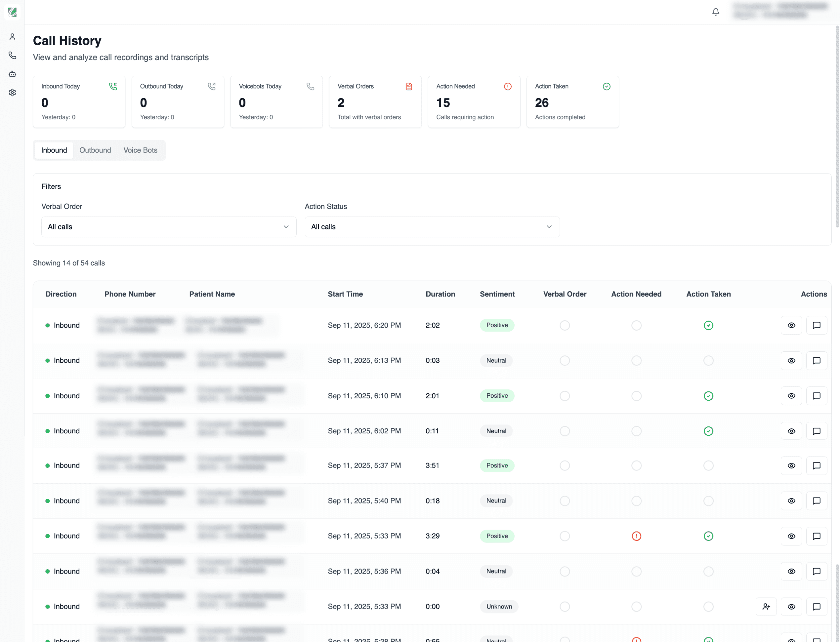Open comments for the 6:10 PM call
The image size is (840, 642).
(816, 395)
